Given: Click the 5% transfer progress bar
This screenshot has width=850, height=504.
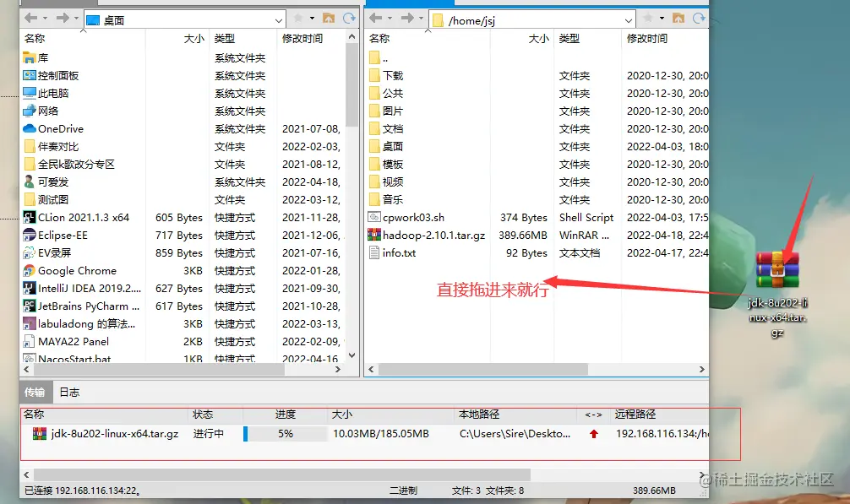Looking at the screenshot, I should (x=285, y=434).
